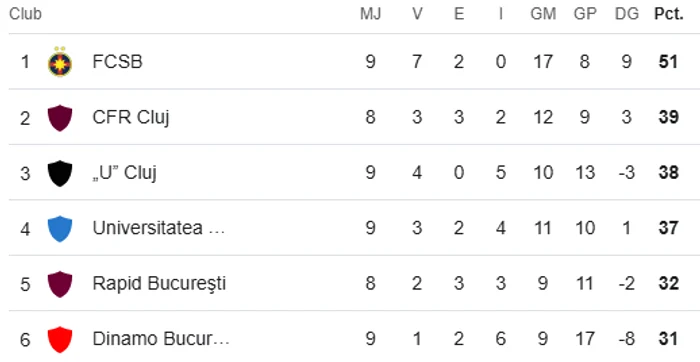Click the MJ column header
Image resolution: width=700 pixels, height=362 pixels.
tap(371, 14)
